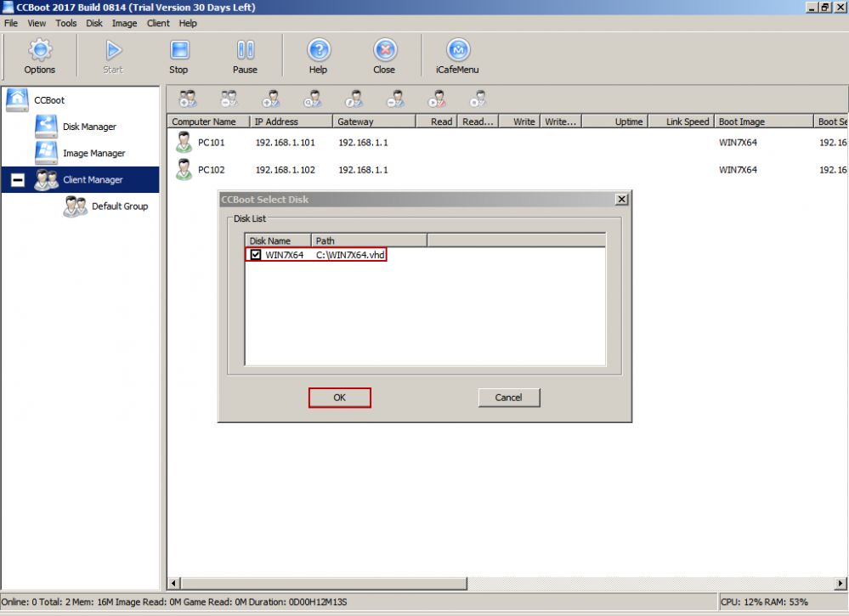Open the Help toolbar icon
Screen dimensions: 849x616
(319, 50)
